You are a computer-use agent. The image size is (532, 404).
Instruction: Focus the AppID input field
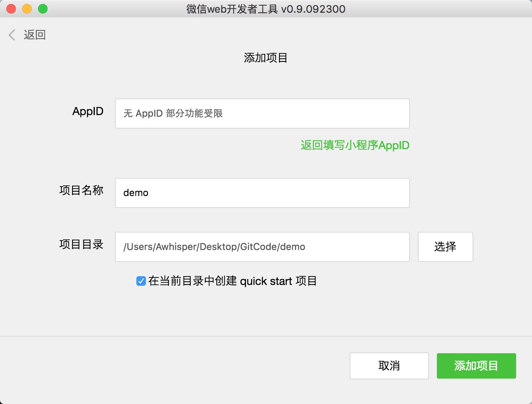[x=262, y=114]
